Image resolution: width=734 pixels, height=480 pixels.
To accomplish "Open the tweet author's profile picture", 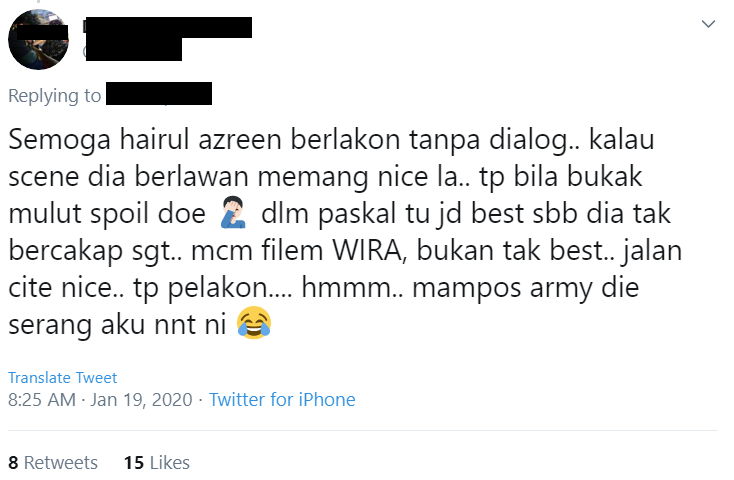I will (38, 39).
